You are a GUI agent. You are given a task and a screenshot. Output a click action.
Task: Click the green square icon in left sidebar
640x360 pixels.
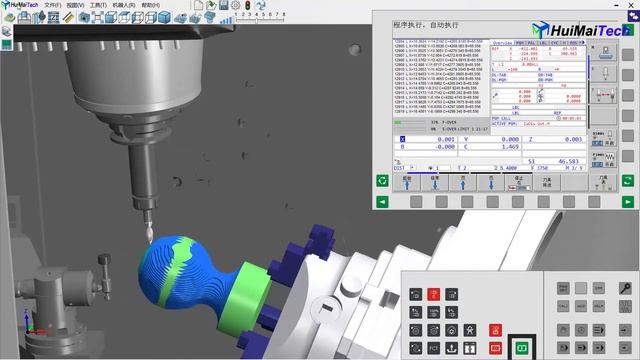pyautogui.click(x=7, y=44)
